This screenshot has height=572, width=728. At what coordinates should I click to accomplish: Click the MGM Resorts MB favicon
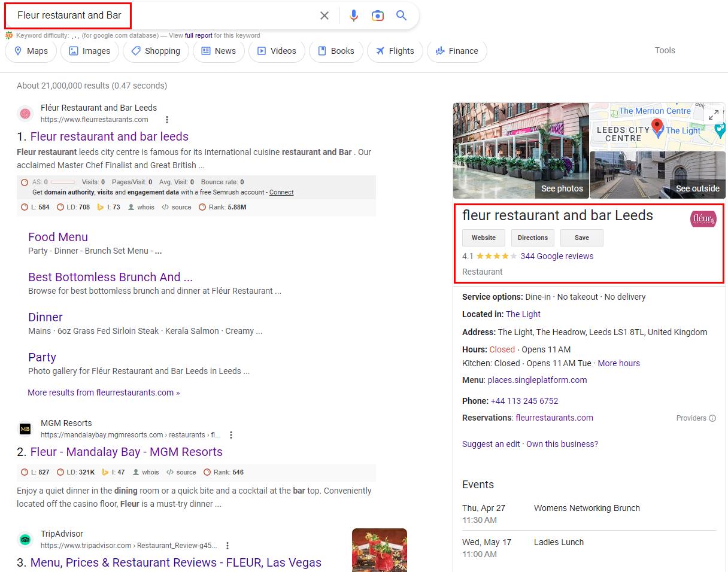[x=25, y=428]
